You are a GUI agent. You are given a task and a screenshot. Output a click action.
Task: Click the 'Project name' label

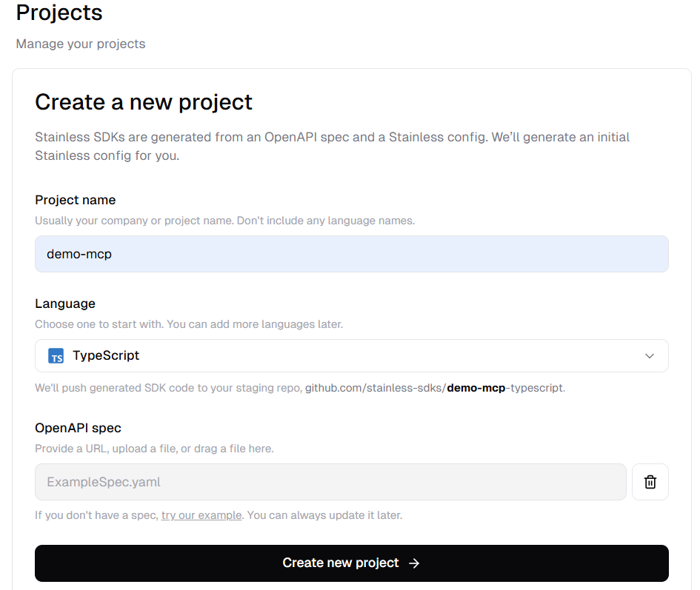(x=75, y=200)
